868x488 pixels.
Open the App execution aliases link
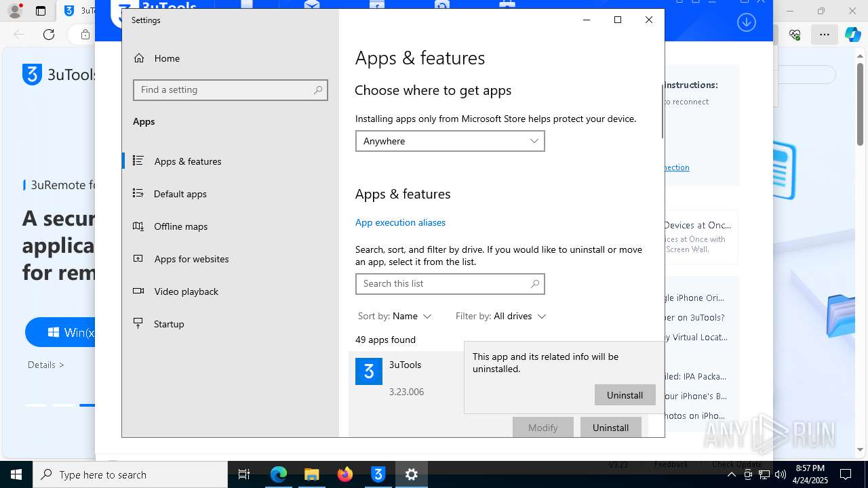400,222
